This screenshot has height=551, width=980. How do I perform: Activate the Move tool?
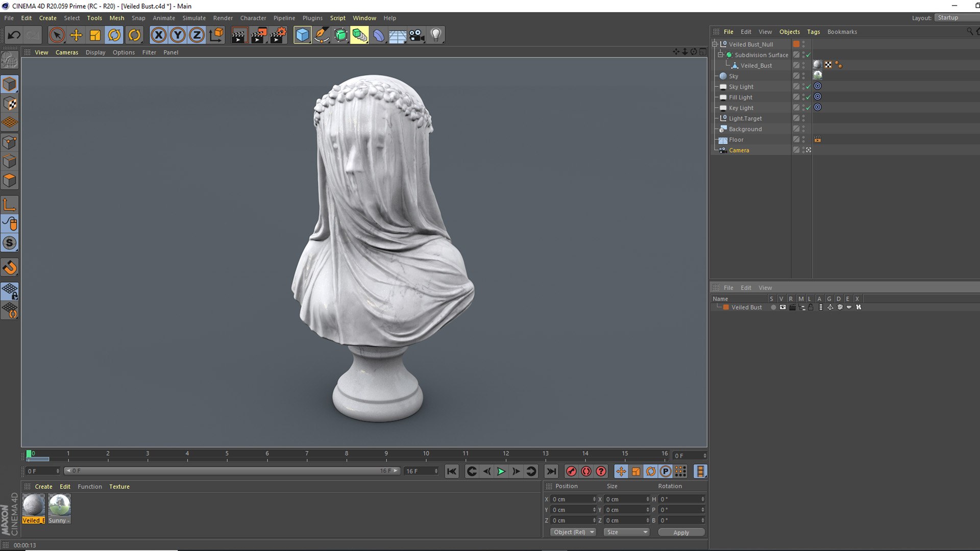coord(76,35)
